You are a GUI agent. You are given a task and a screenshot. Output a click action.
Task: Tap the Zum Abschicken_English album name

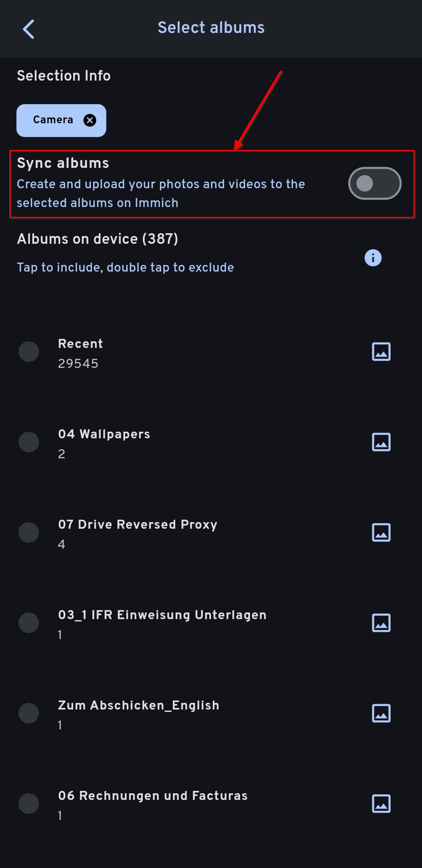click(138, 705)
